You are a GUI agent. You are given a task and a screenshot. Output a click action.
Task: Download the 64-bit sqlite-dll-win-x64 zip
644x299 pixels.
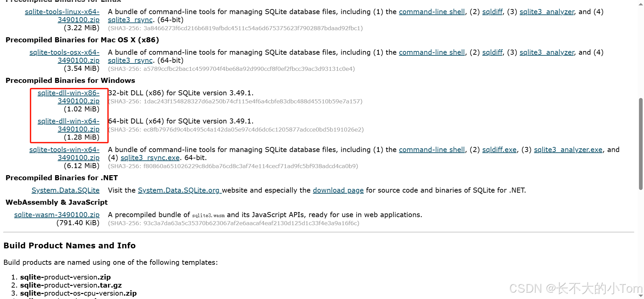tap(68, 125)
